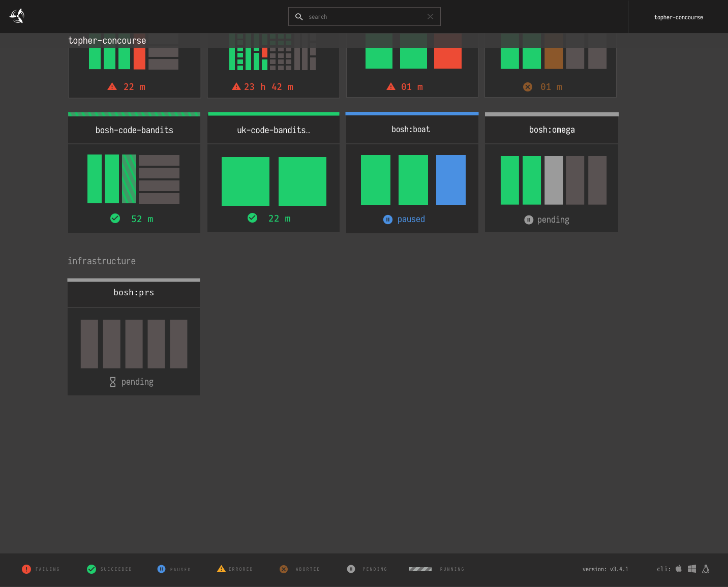Open the uk-code-bandits pipeline
Image resolution: width=728 pixels, height=587 pixels.
click(x=273, y=130)
